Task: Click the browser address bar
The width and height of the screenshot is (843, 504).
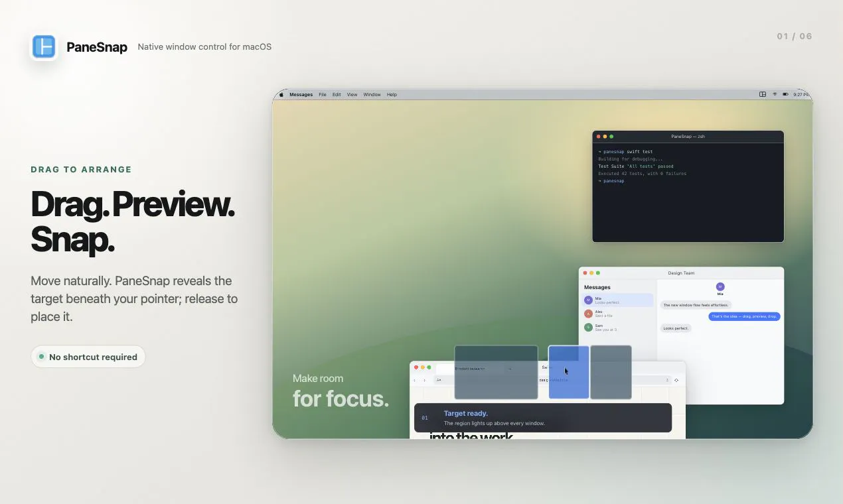Action: pyautogui.click(x=552, y=380)
